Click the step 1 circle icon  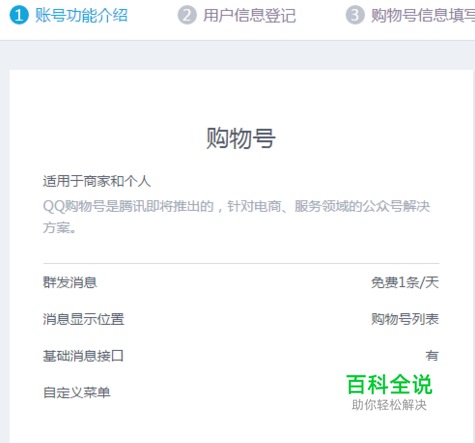pos(19,15)
